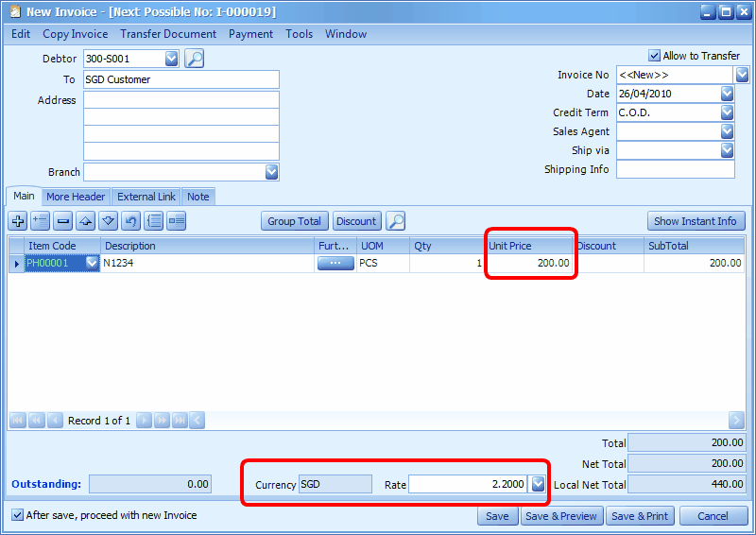This screenshot has height=535, width=756.
Task: Click the magnifier icon next to Discount button
Action: click(396, 221)
